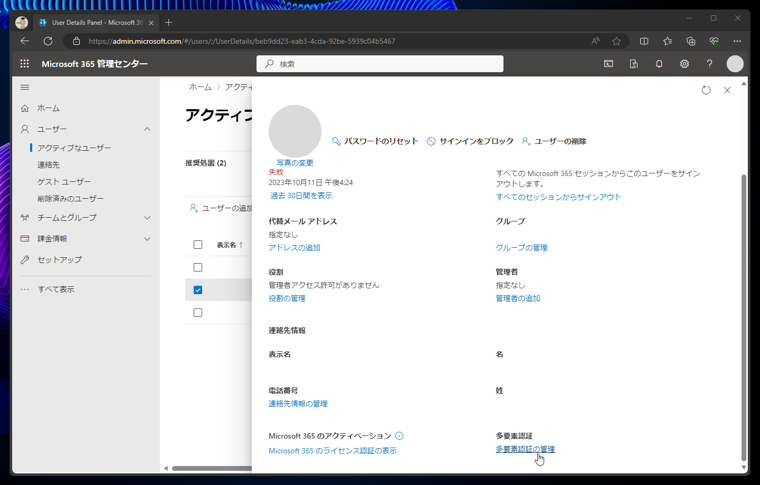The width and height of the screenshot is (760, 485).
Task: Open 連絡先情報の管理 link
Action: point(298,404)
